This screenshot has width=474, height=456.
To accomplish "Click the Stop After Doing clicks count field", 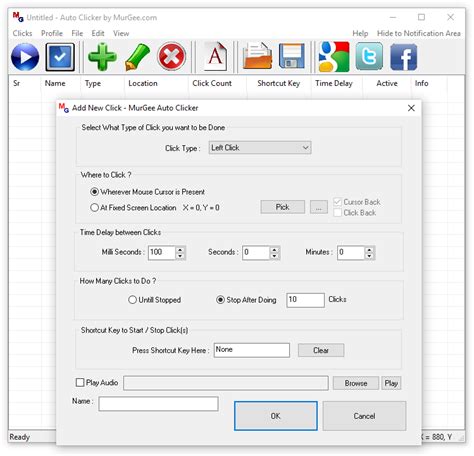I will click(x=305, y=300).
